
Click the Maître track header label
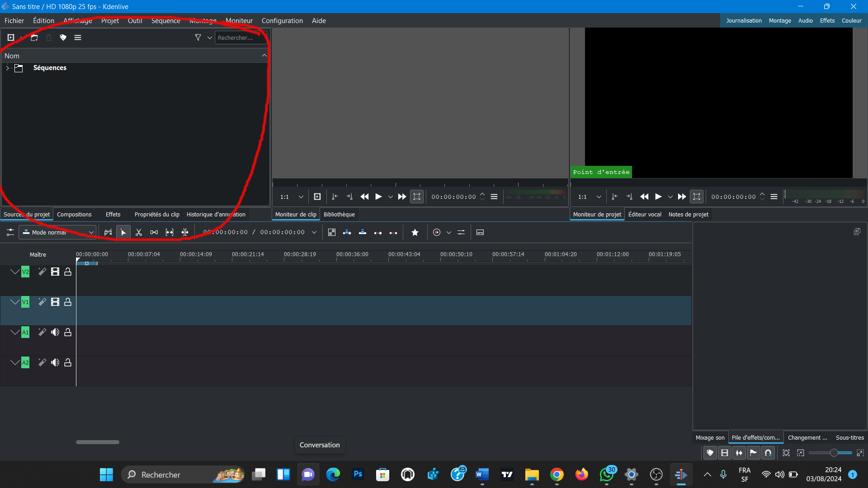tap(38, 254)
